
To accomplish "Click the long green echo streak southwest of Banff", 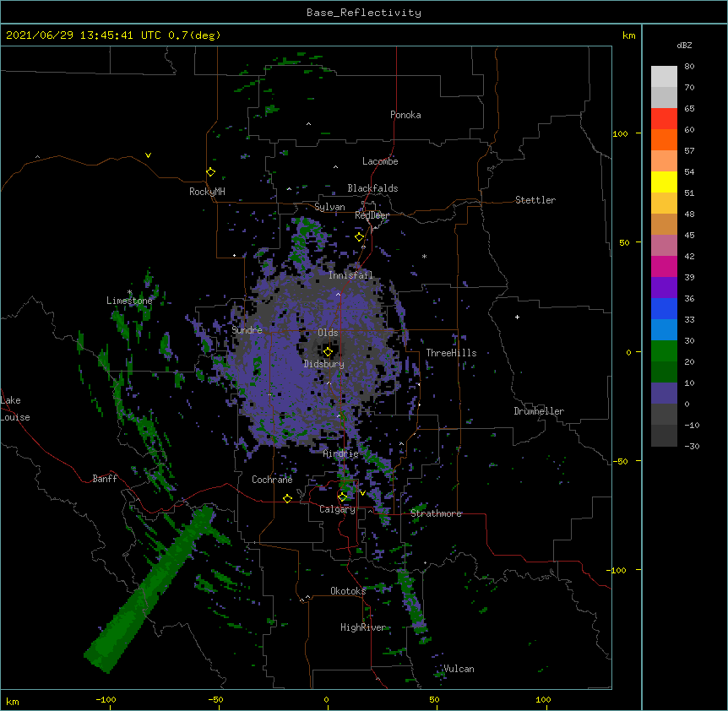I will [x=149, y=590].
